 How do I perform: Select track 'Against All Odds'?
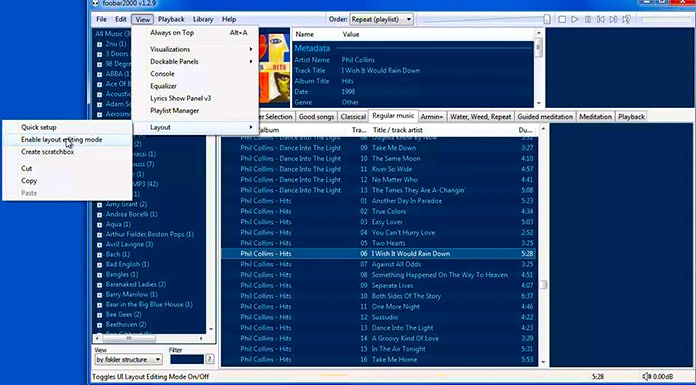click(378, 264)
